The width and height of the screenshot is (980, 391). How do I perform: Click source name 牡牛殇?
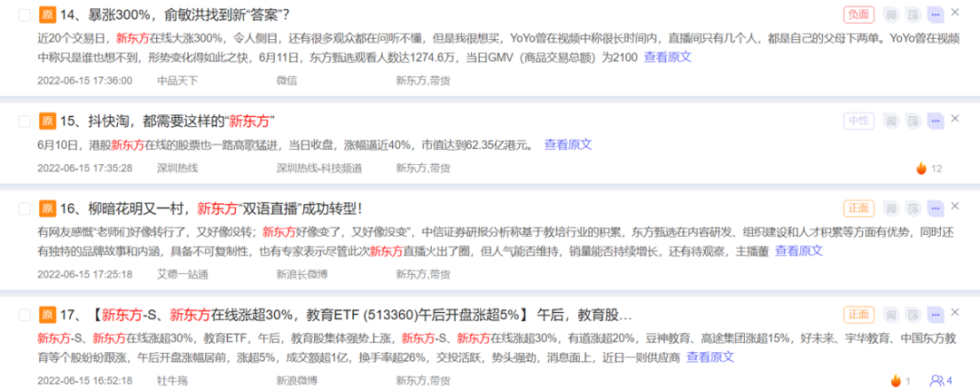pyautogui.click(x=172, y=380)
